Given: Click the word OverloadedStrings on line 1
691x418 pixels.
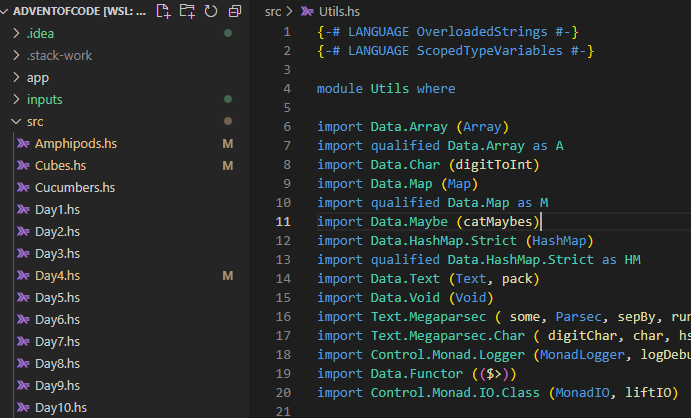Looking at the screenshot, I should (482, 32).
